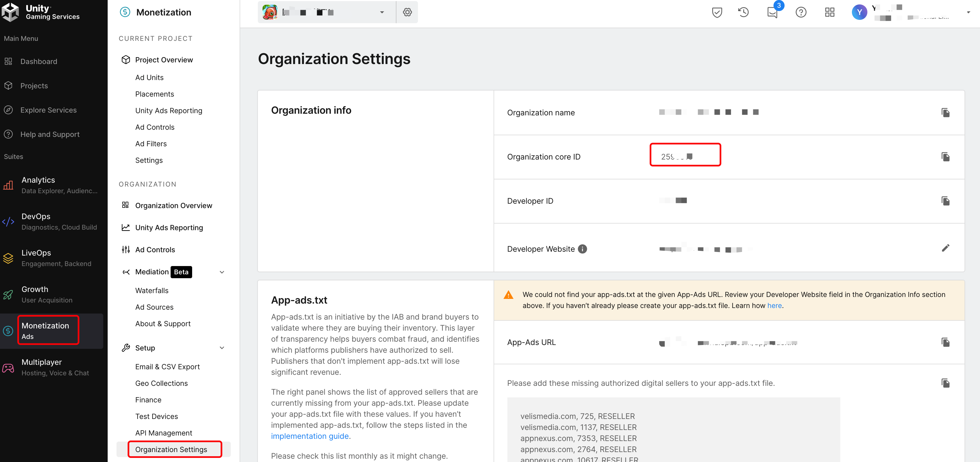Open Ad Filters
The width and height of the screenshot is (980, 462).
coord(151,144)
